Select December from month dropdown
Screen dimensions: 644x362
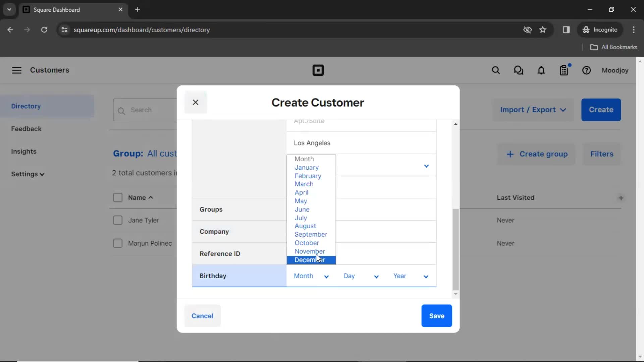pos(310,259)
